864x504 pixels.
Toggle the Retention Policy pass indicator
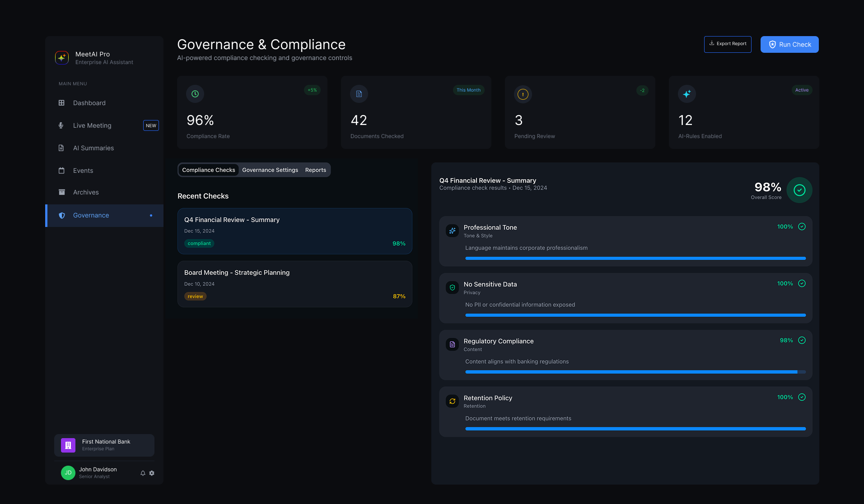[802, 397]
